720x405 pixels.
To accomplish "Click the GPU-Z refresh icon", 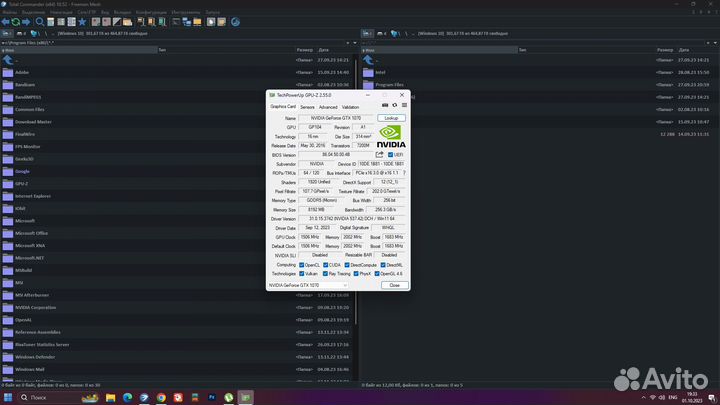I will pos(394,105).
